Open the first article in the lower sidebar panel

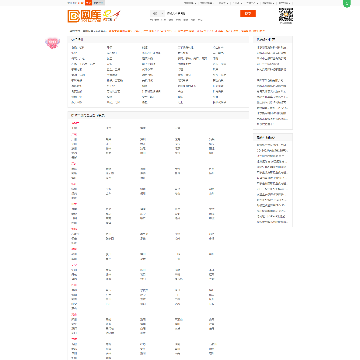point(272,145)
